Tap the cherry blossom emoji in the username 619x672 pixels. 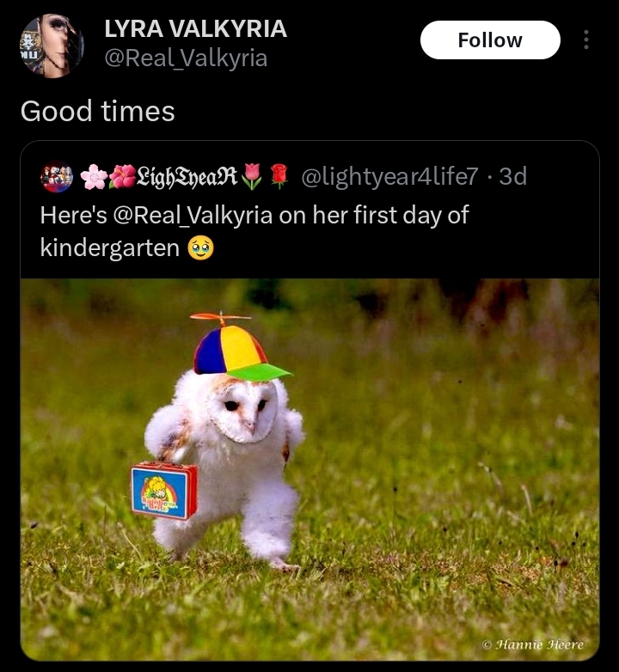(94, 176)
